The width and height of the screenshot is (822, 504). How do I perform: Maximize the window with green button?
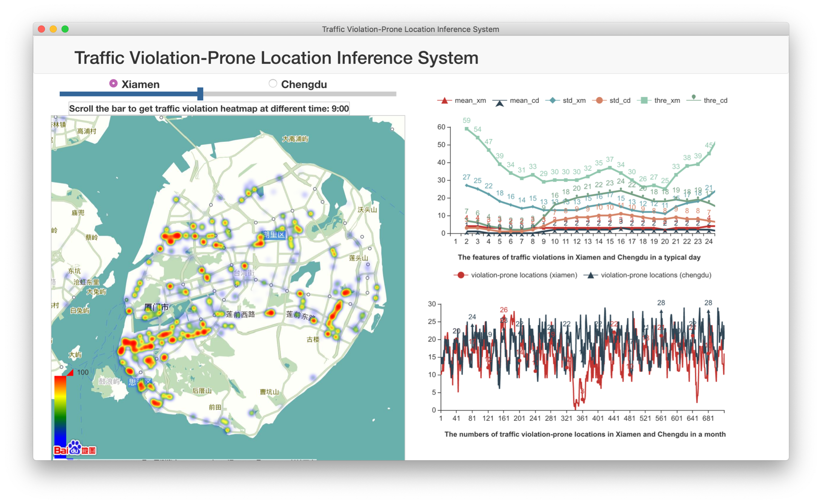pos(65,29)
